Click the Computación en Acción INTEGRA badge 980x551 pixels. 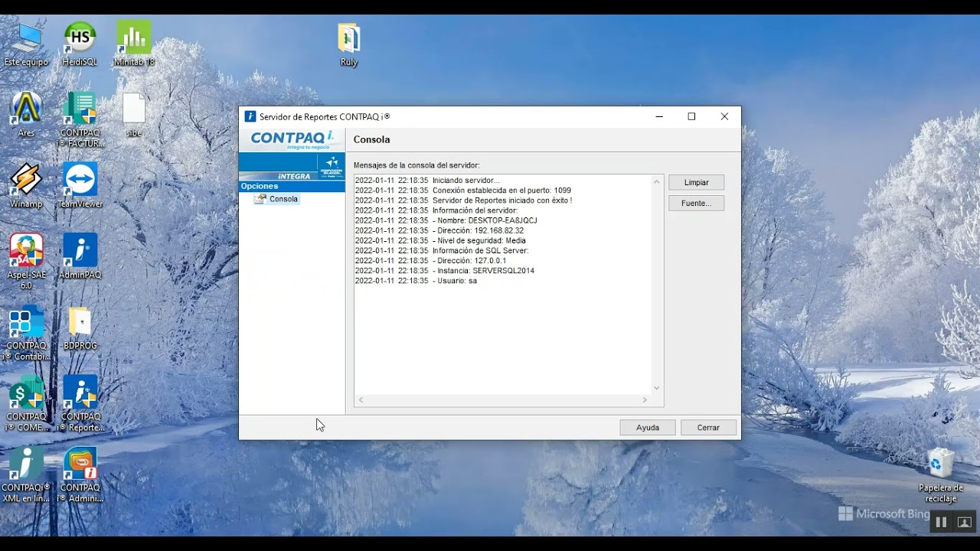(331, 167)
